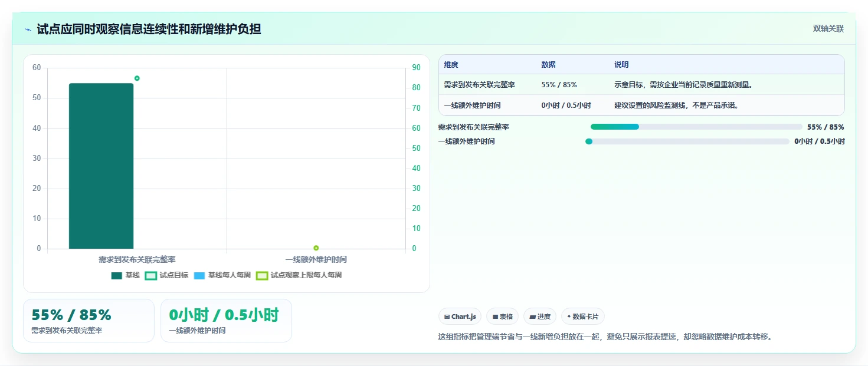Image resolution: width=868 pixels, height=366 pixels.
Task: Click the 数据卡片 chip
Action: point(583,316)
